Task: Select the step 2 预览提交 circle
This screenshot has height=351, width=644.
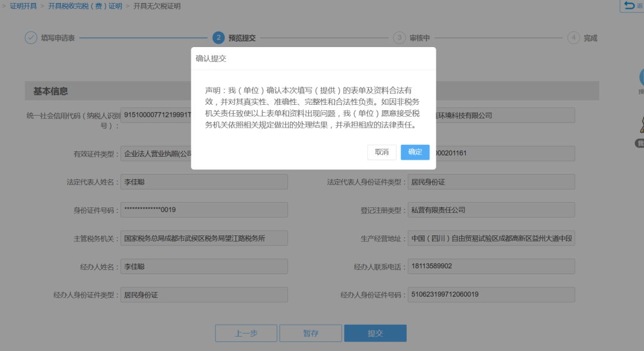Action: tap(219, 38)
